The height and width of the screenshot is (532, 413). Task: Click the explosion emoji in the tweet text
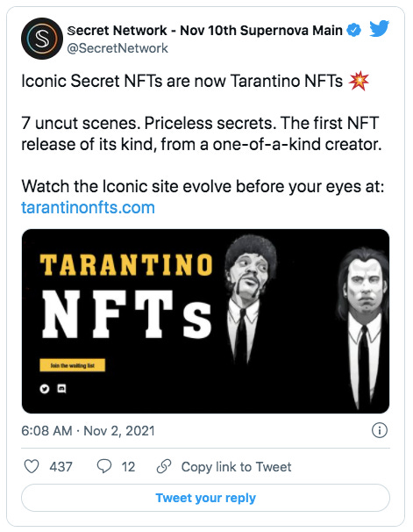tap(359, 81)
